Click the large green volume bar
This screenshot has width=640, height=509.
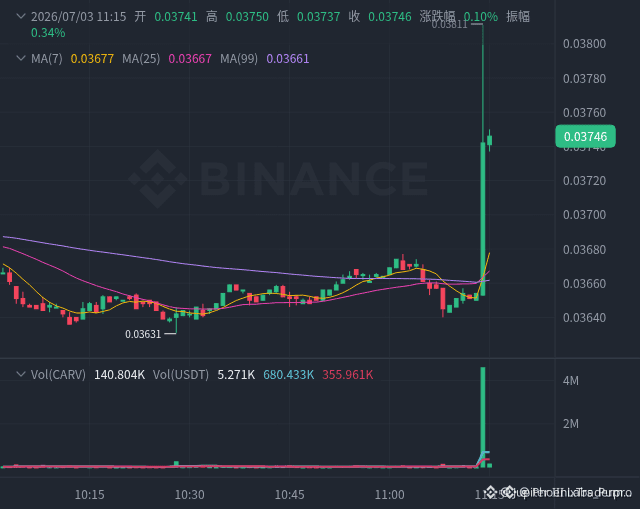pyautogui.click(x=483, y=417)
